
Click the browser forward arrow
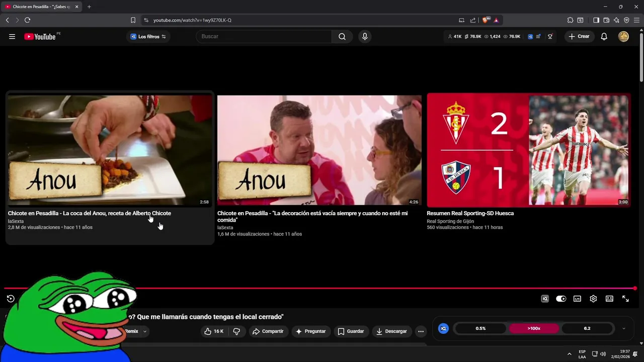(x=17, y=20)
